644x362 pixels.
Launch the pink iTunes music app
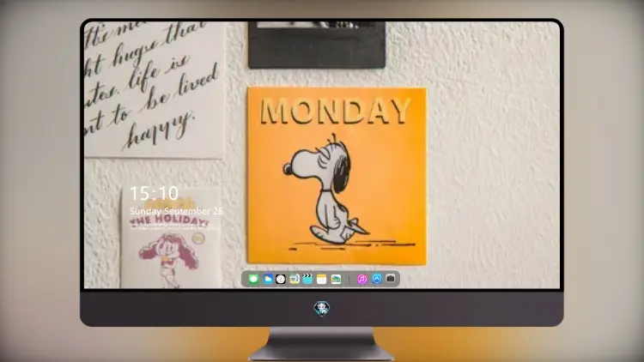361,279
